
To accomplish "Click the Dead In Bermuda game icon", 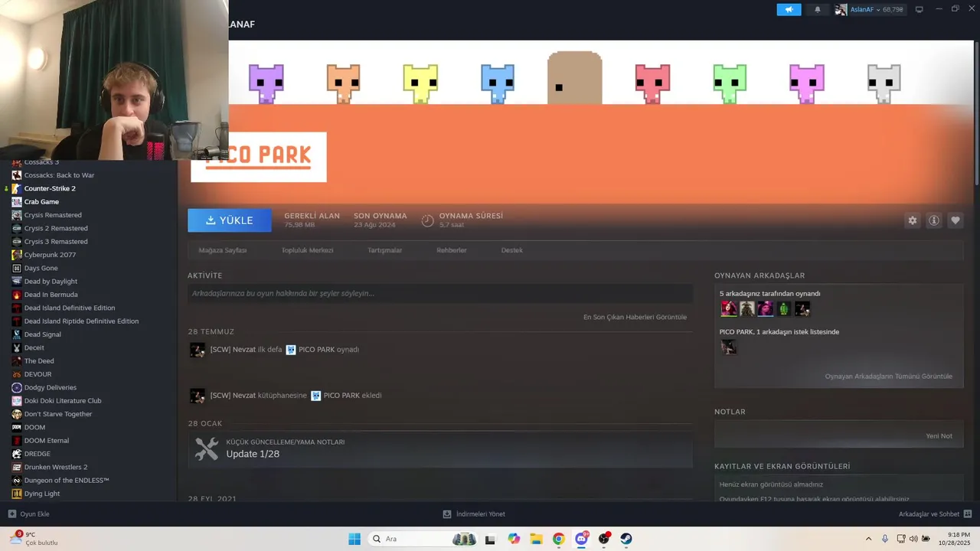I will 17,295.
